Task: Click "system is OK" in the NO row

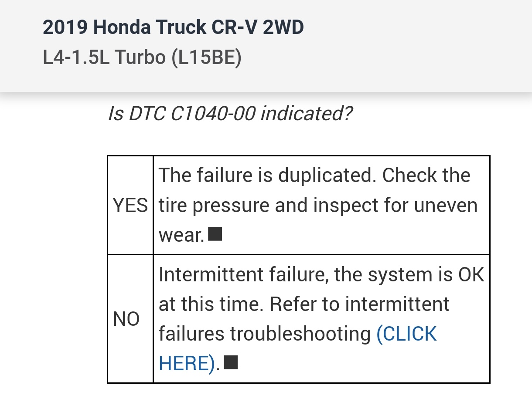Action: coord(428,274)
